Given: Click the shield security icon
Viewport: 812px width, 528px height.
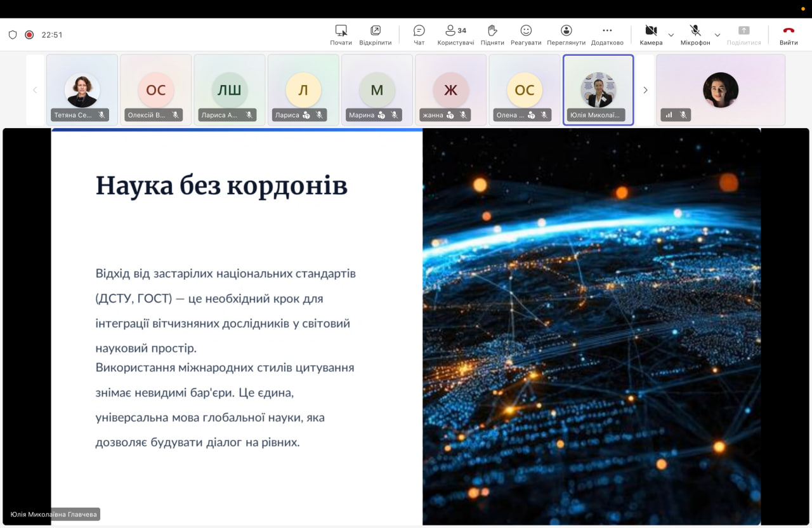Looking at the screenshot, I should click(x=13, y=35).
